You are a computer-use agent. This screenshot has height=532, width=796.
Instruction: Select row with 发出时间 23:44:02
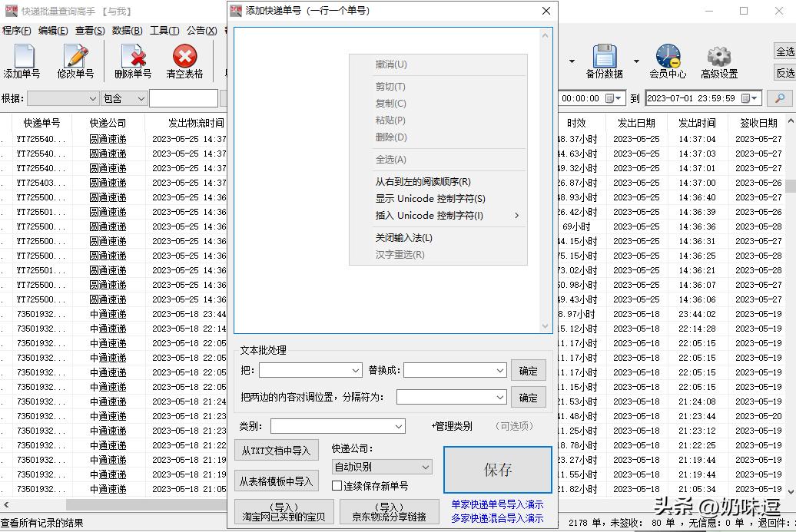(697, 314)
